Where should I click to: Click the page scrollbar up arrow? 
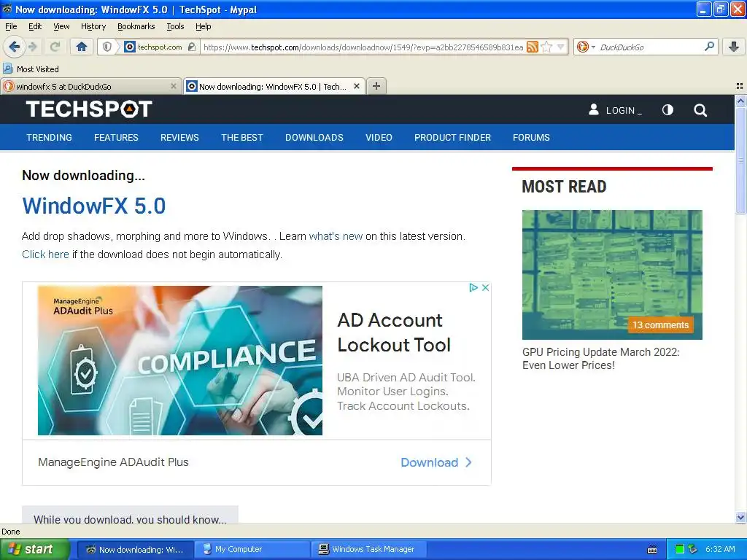click(740, 101)
